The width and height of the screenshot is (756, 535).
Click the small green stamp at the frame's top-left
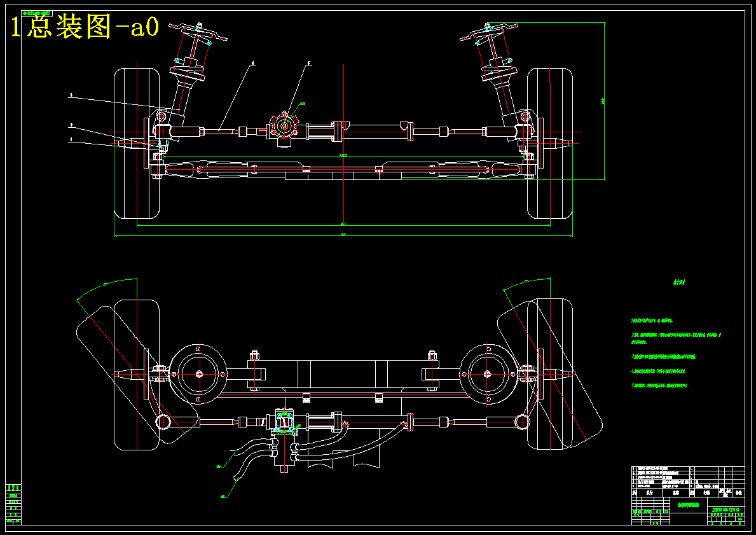pos(38,13)
